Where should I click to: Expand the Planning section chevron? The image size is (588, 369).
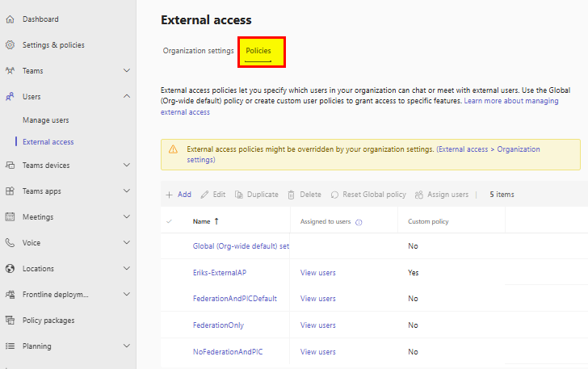127,346
